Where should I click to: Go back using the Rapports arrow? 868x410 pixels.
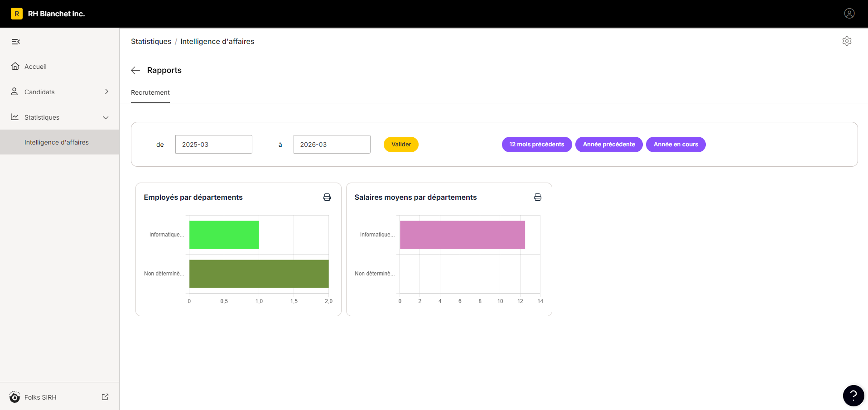[x=135, y=70]
